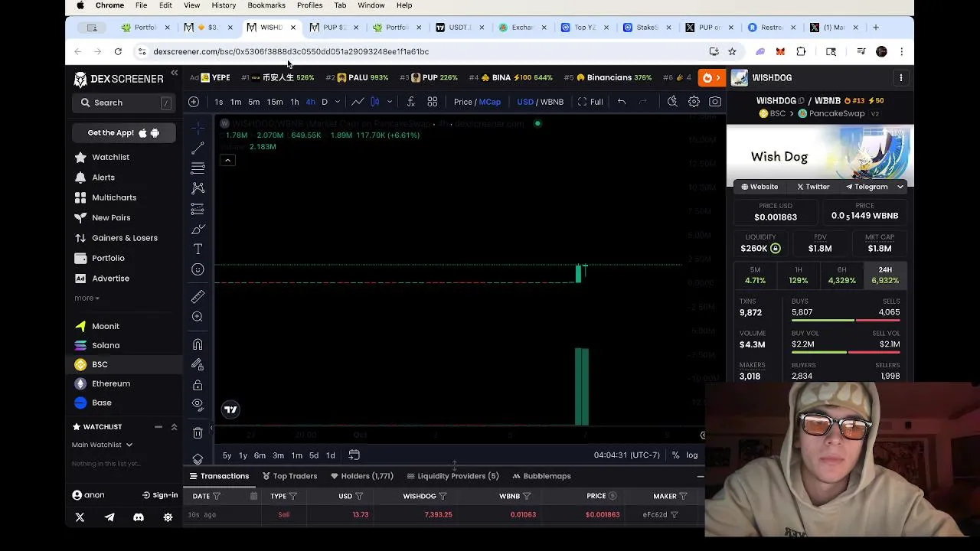Open chart settings gear
980x551 pixels.
[694, 102]
